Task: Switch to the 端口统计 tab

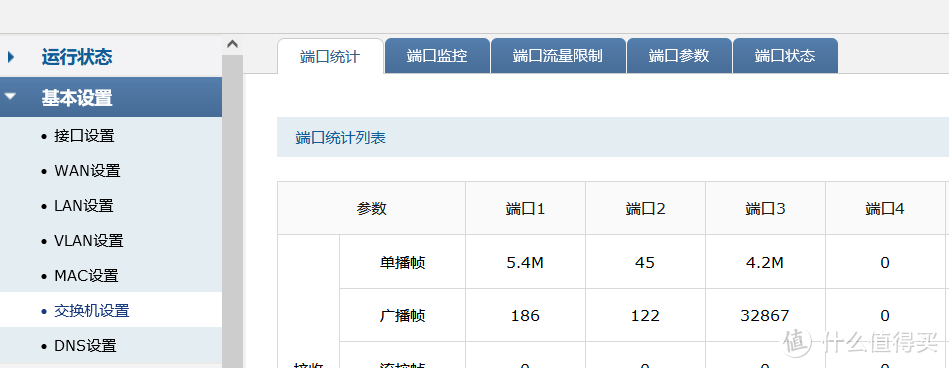Action: pyautogui.click(x=330, y=56)
